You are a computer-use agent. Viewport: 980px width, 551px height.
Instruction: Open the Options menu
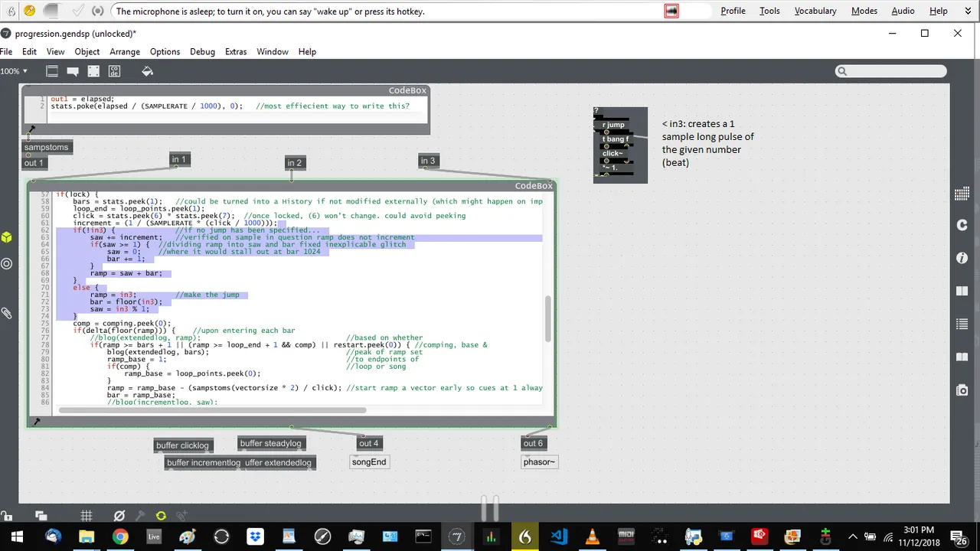pos(165,51)
